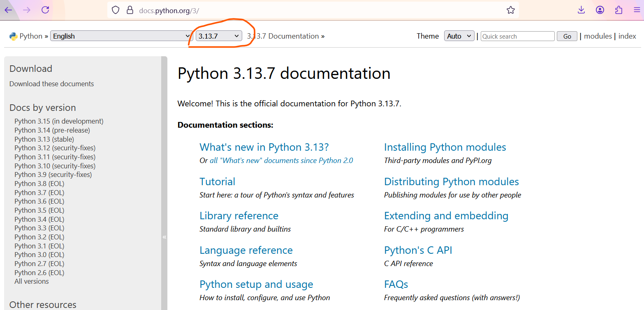
Task: Open the English language dropdown
Action: tap(121, 36)
